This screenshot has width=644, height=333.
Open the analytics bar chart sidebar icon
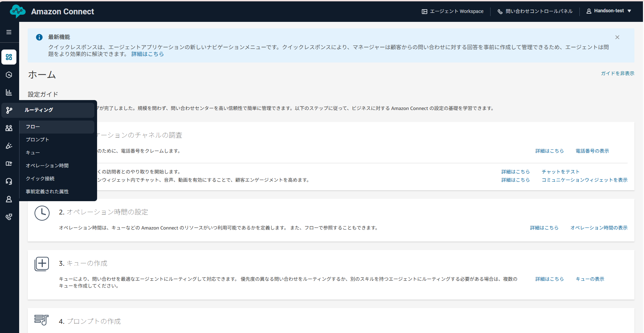(x=9, y=92)
